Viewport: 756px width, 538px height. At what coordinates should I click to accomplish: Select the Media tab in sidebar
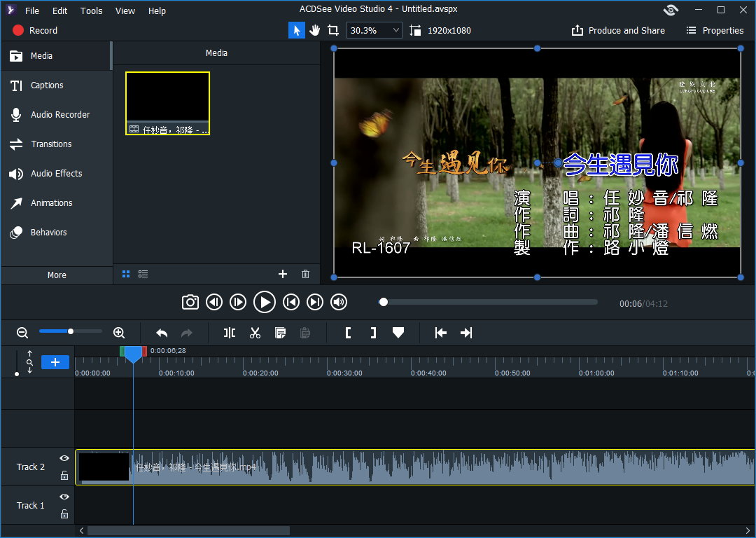click(56, 56)
